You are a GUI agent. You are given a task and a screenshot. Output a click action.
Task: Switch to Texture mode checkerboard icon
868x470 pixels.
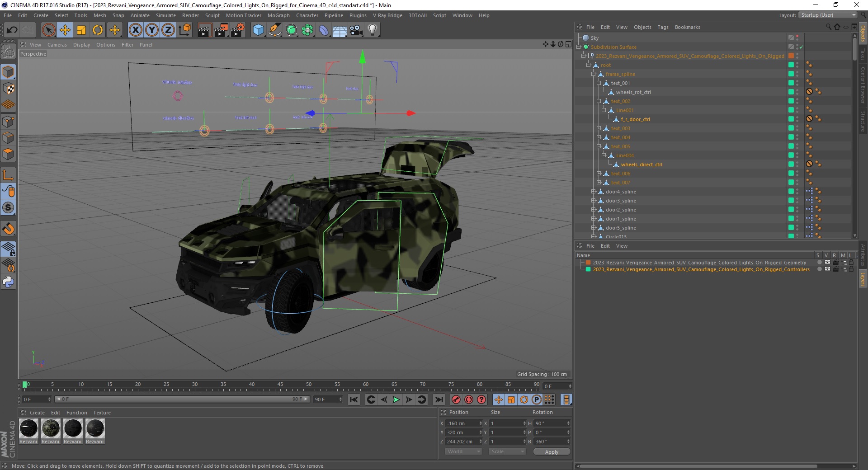[8, 89]
